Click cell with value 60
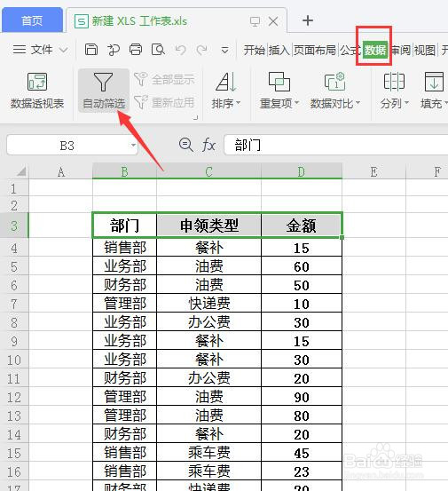This screenshot has height=491, width=448. pyautogui.click(x=302, y=266)
